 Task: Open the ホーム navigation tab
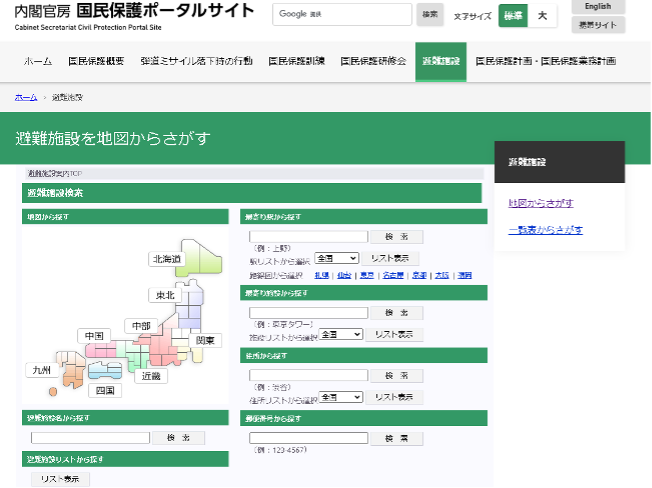click(x=38, y=61)
